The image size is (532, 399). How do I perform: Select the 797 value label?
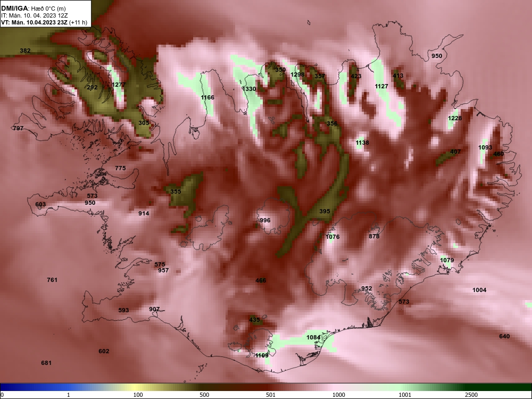point(18,128)
